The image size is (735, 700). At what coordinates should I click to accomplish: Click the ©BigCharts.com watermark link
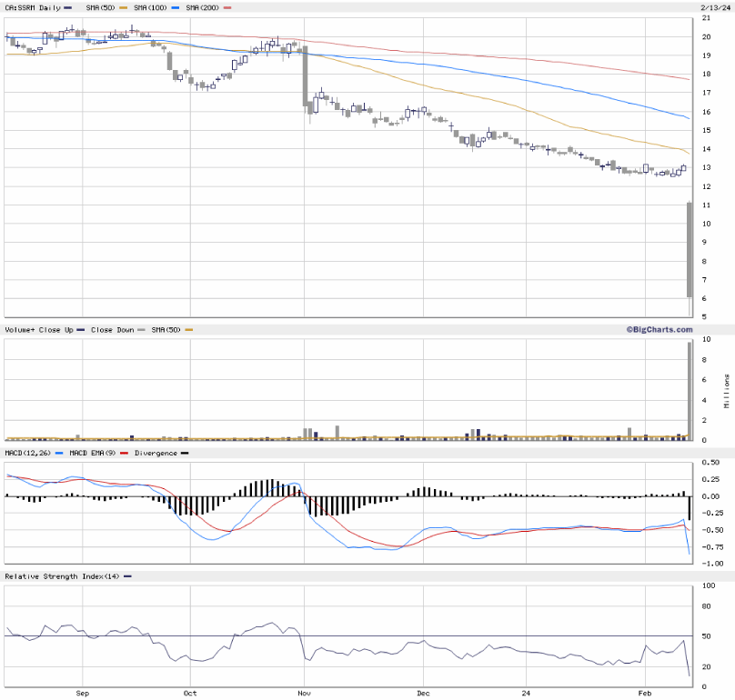659,330
